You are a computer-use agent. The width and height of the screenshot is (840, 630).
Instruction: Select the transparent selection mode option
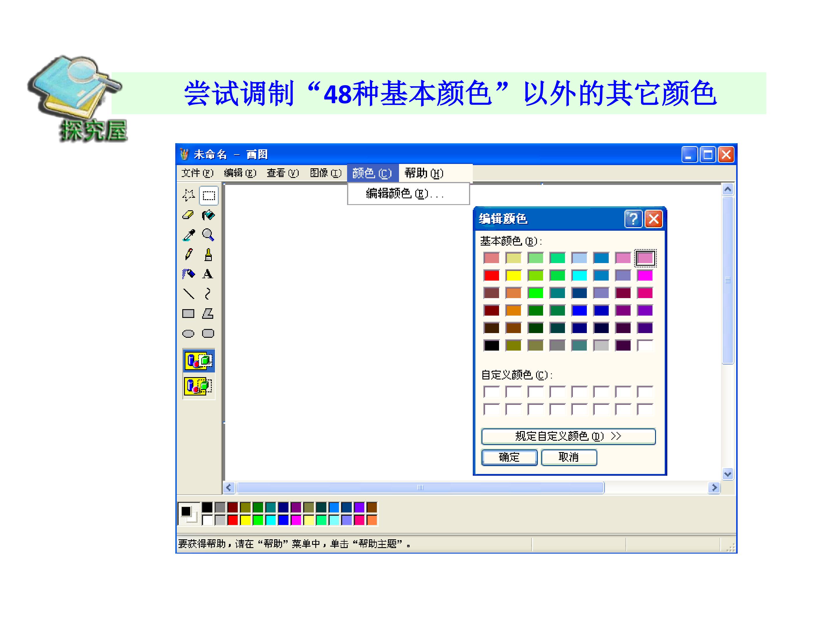pos(199,386)
